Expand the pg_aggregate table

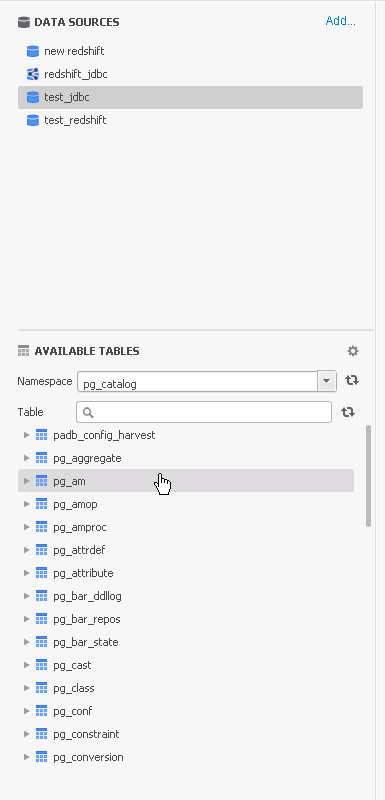pyautogui.click(x=27, y=458)
